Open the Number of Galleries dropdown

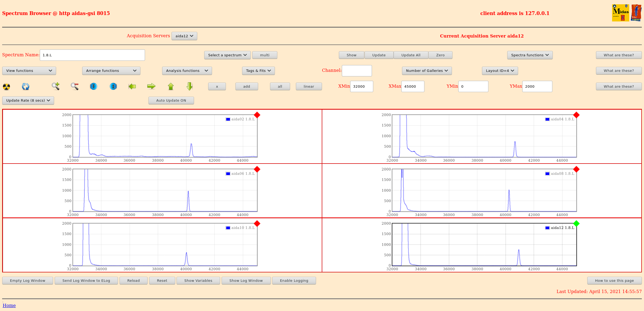tap(427, 71)
